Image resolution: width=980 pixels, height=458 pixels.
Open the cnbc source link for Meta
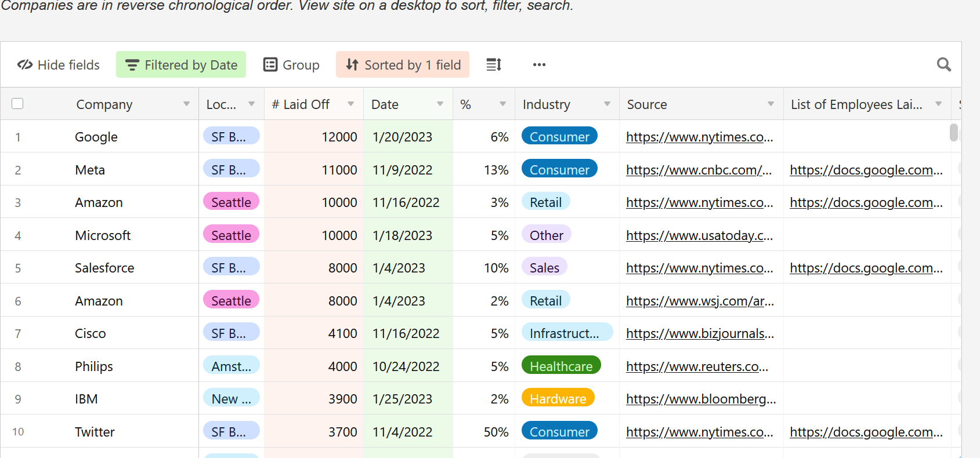point(699,170)
